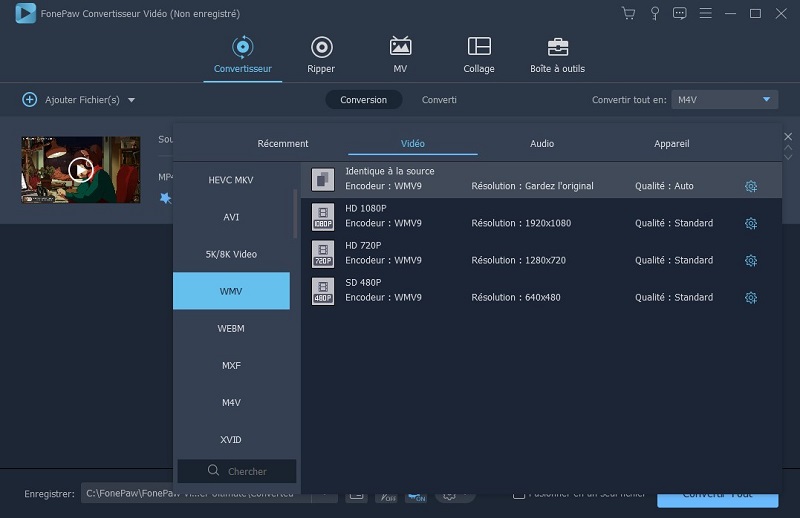Image resolution: width=800 pixels, height=518 pixels.
Task: Click the plus icon to add files
Action: click(30, 100)
